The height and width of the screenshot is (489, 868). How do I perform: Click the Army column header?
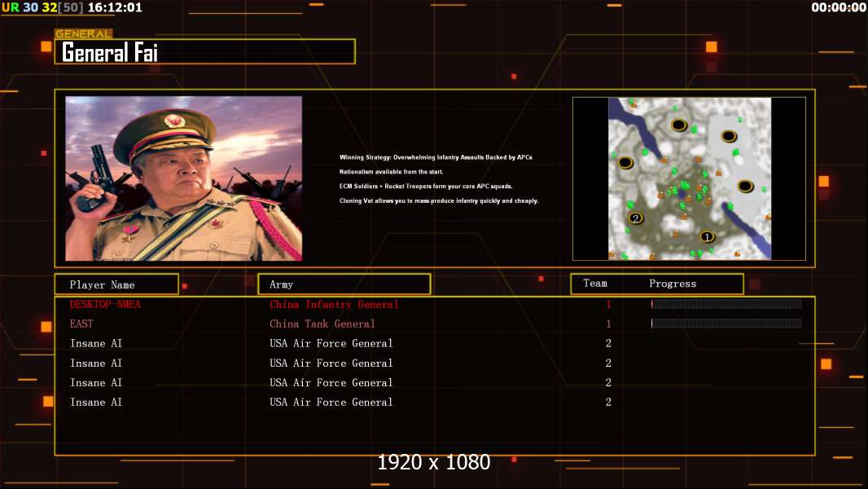coord(344,284)
